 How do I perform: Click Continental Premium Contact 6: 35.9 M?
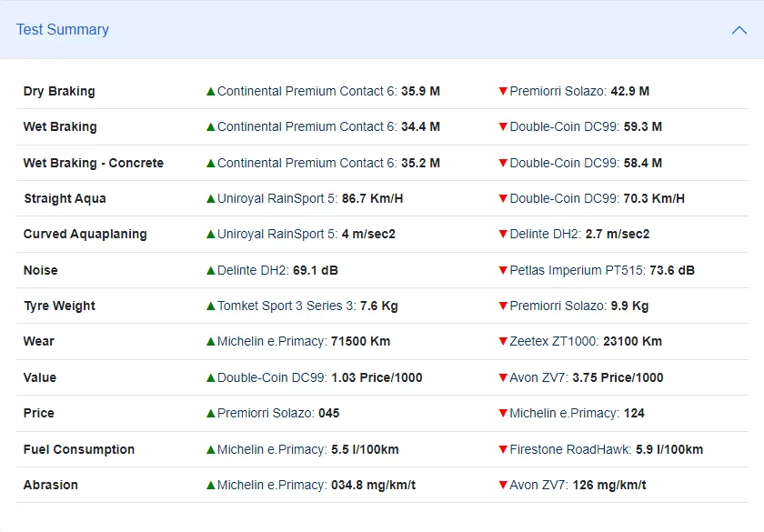(x=328, y=91)
